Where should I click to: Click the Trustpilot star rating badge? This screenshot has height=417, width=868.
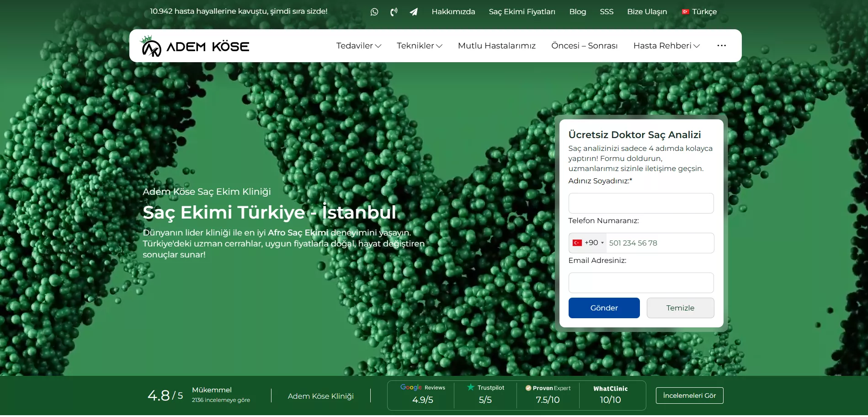click(x=485, y=395)
